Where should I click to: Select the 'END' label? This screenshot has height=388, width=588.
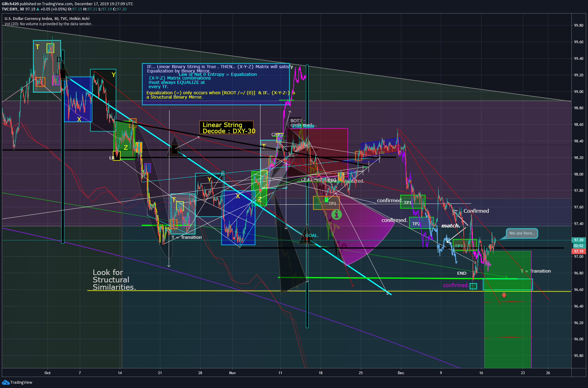click(462, 273)
